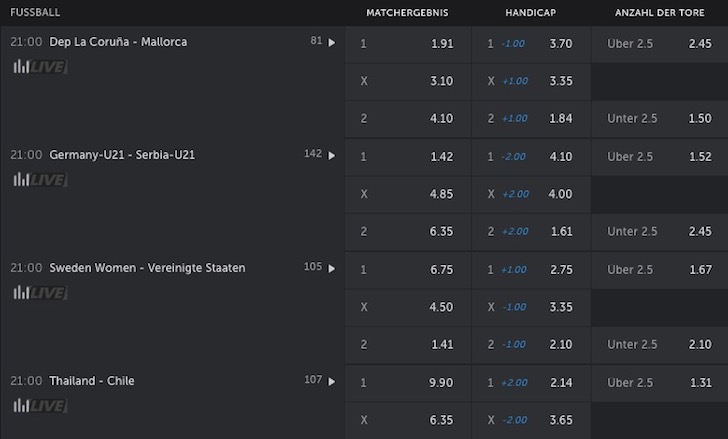
Task: Open Germany-U21 - Serbia-U21 match
Action: tap(122, 155)
